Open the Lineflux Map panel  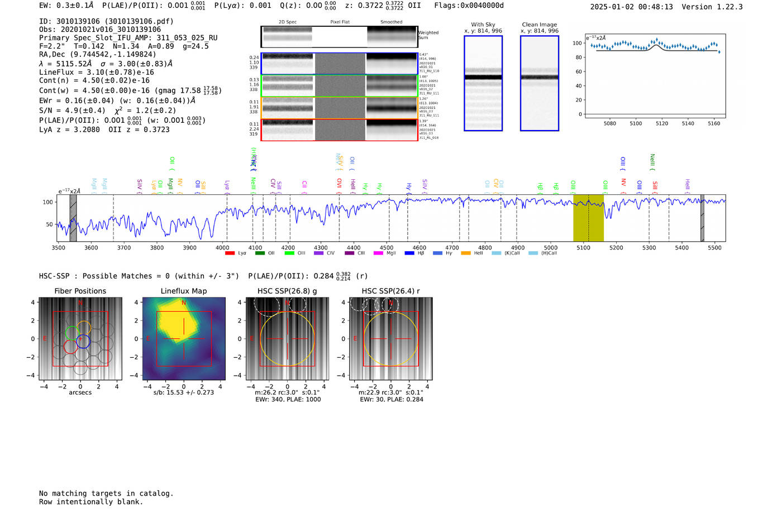click(184, 339)
